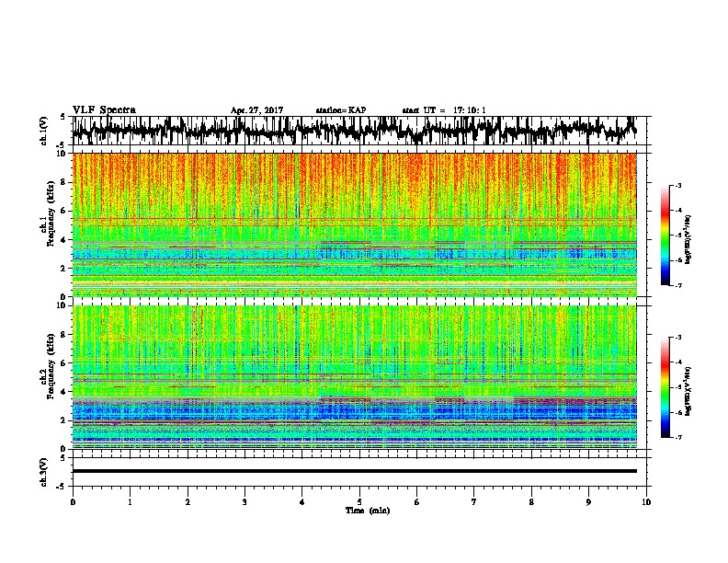Click the ch.3 flat voltage trace panel
This screenshot has height=563, width=728.
pos(359,472)
